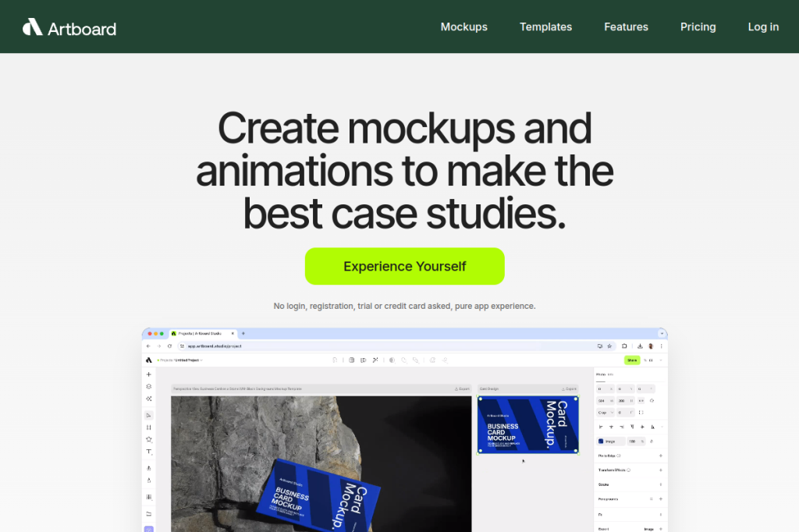The height and width of the screenshot is (532, 799).
Task: Click the grid table icon in preview sidebar
Action: [x=149, y=497]
